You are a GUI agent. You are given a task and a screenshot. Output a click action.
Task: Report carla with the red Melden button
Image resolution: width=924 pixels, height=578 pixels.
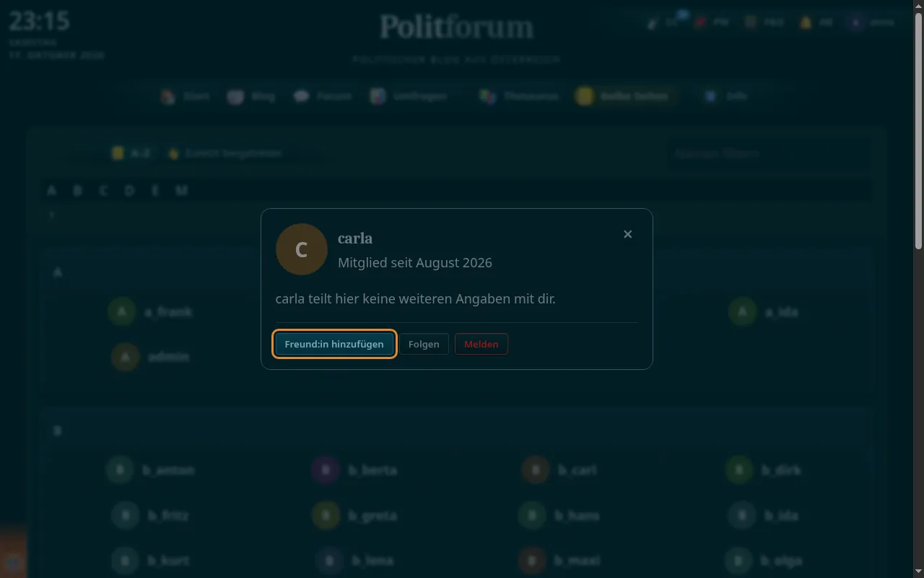point(481,344)
